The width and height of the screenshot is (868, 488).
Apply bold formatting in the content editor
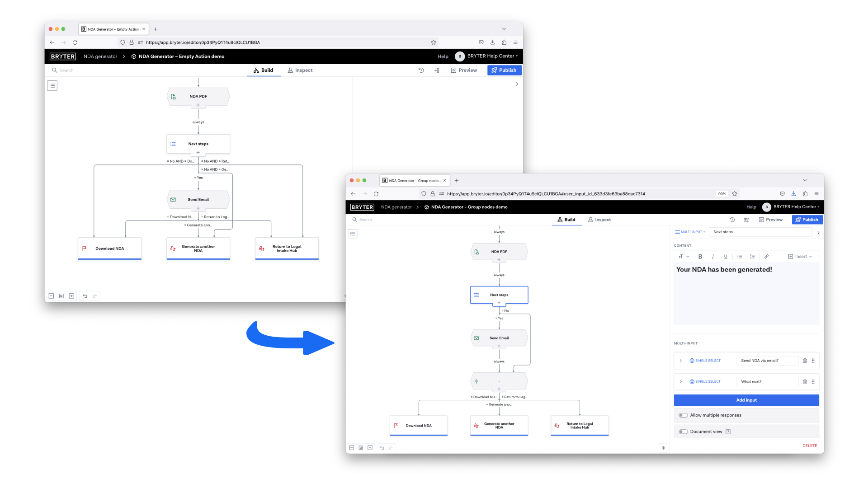point(700,256)
